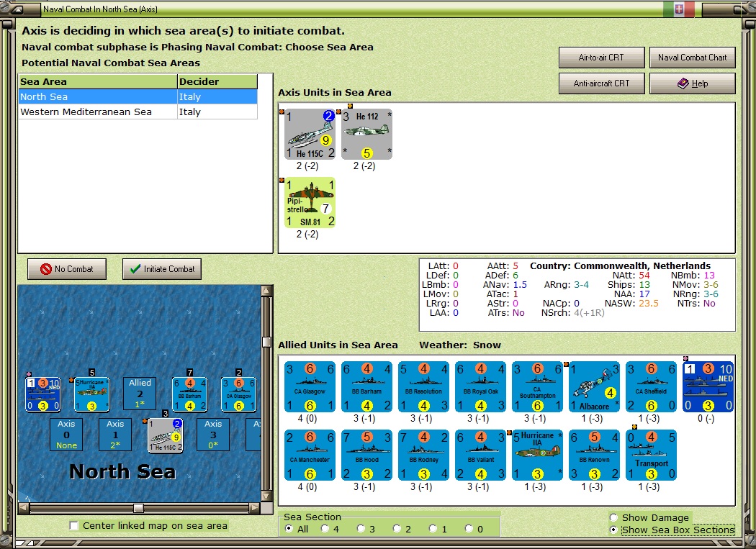Select the CA Southampton ship counter
Screen dimensions: 756x549
(537, 387)
